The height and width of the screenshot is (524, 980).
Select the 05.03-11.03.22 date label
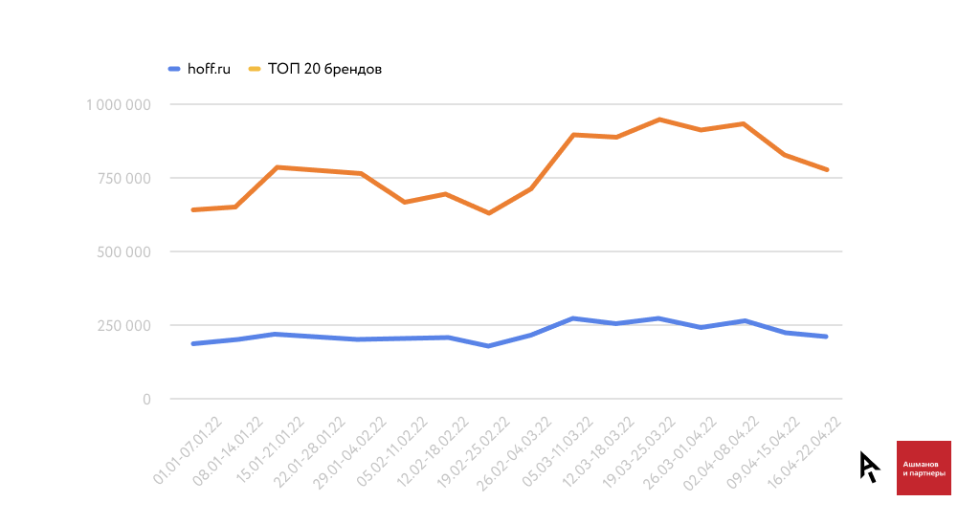pyautogui.click(x=558, y=451)
